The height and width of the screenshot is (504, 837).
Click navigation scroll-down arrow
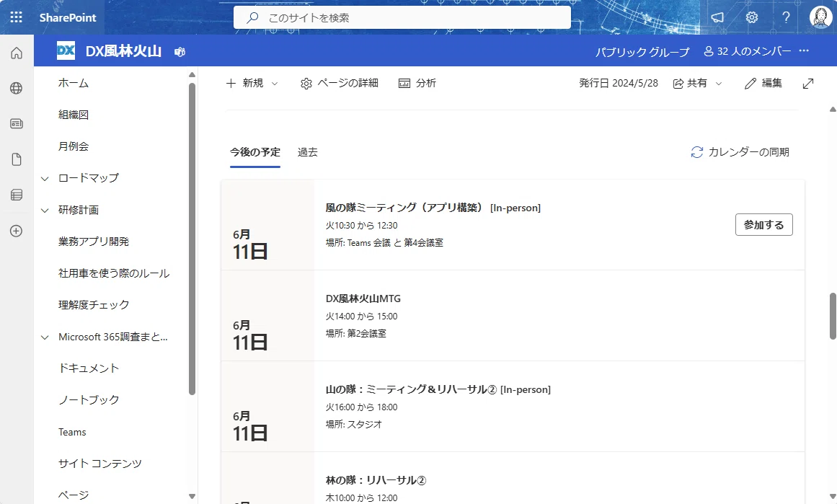click(192, 497)
